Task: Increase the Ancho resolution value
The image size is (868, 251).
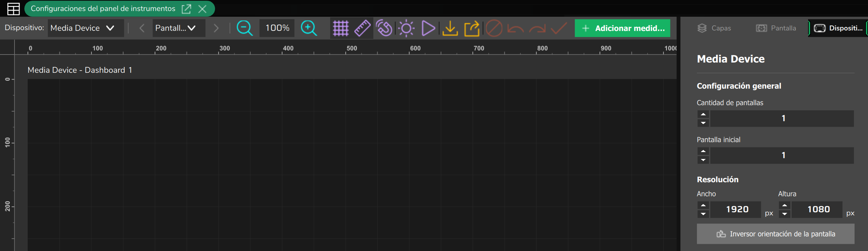Action: [703, 205]
